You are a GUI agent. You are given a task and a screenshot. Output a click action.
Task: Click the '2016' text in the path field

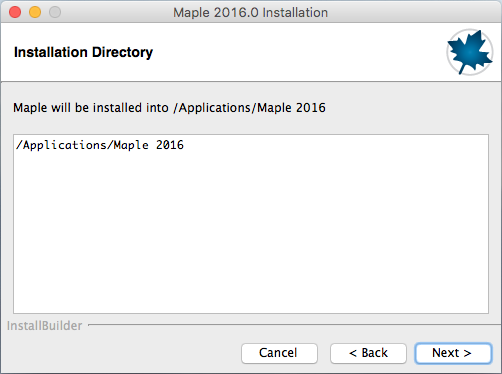[170, 145]
